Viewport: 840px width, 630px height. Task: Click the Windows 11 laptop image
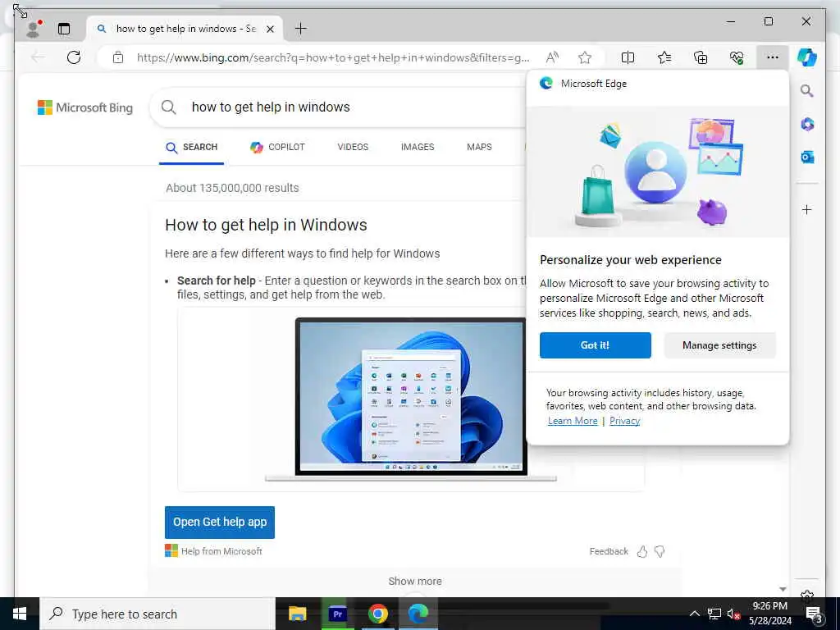click(411, 399)
